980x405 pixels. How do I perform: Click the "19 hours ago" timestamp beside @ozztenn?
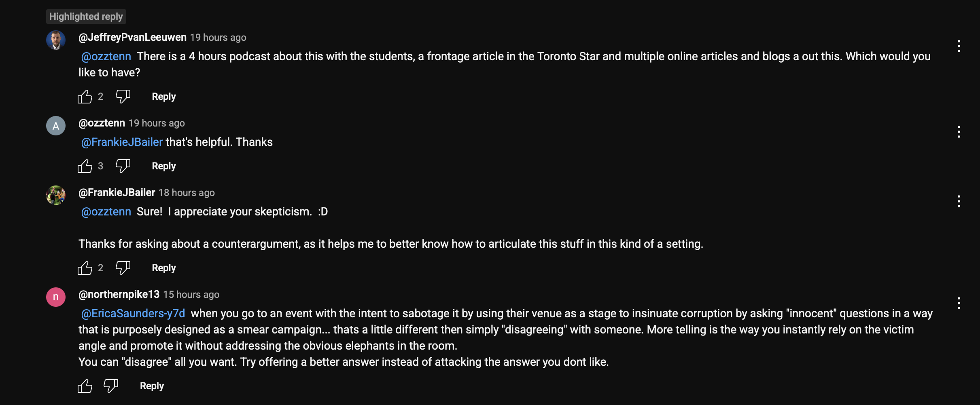pos(157,123)
